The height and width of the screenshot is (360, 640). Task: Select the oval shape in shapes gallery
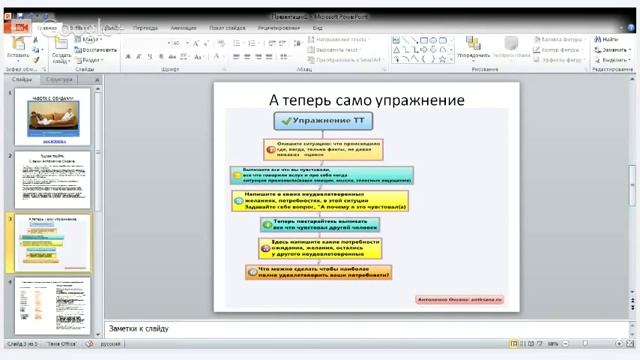pos(433,40)
